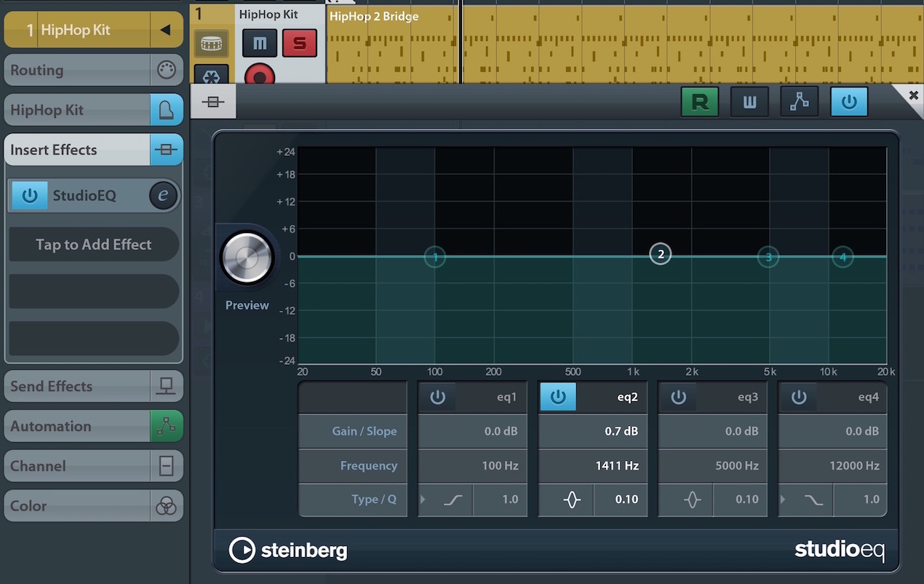Bypass the StudioEQ insert with its power button
This screenshot has height=584, width=924.
click(x=30, y=196)
